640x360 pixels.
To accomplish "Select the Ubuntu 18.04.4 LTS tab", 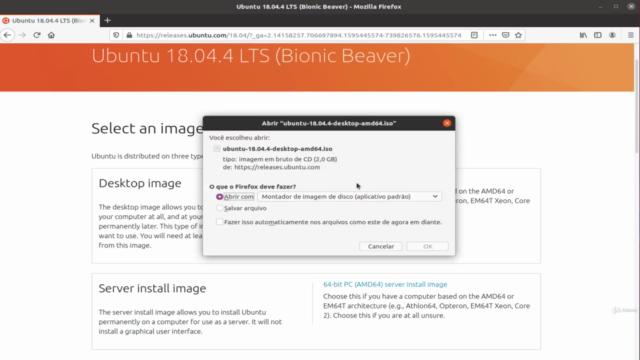I will tap(49, 20).
